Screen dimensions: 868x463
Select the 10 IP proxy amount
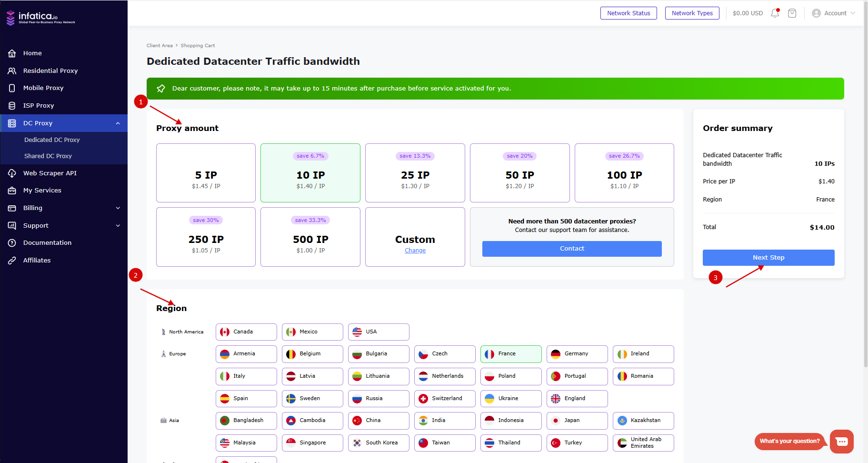310,173
